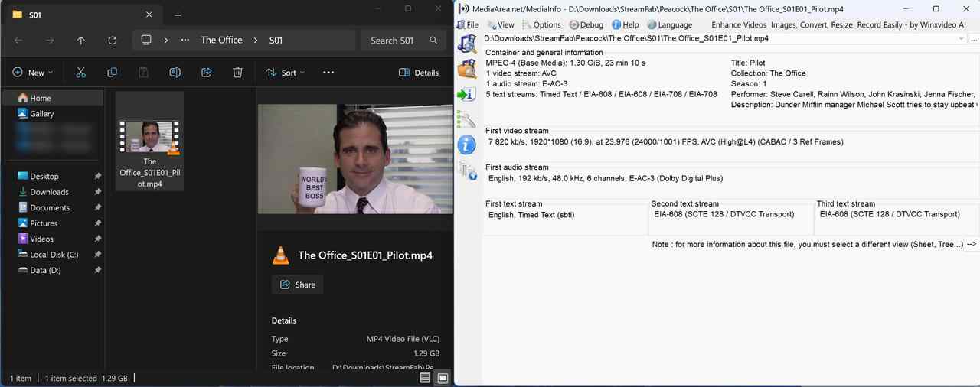Open MediaInfo File menu

[x=467, y=24]
